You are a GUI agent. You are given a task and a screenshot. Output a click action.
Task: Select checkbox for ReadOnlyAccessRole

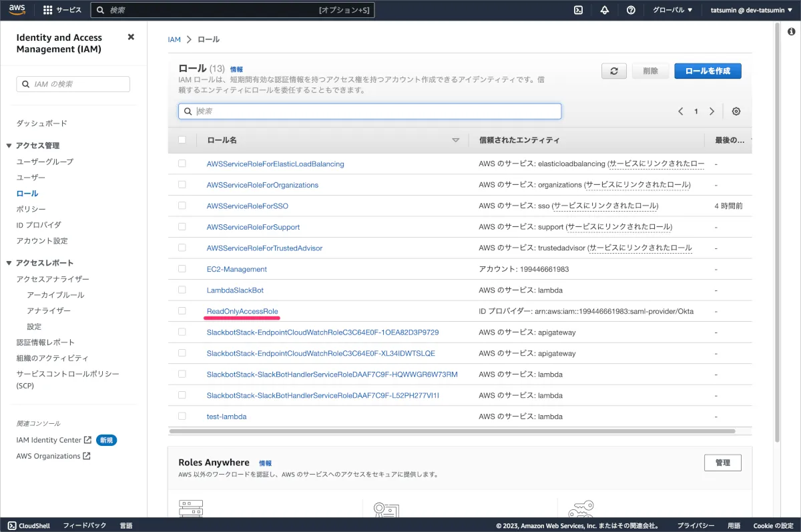pyautogui.click(x=182, y=311)
